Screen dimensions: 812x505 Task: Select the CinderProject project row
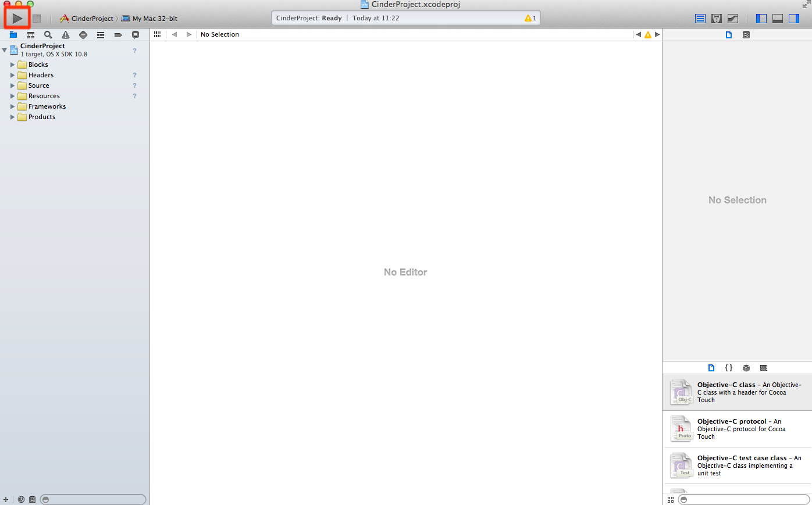point(74,50)
